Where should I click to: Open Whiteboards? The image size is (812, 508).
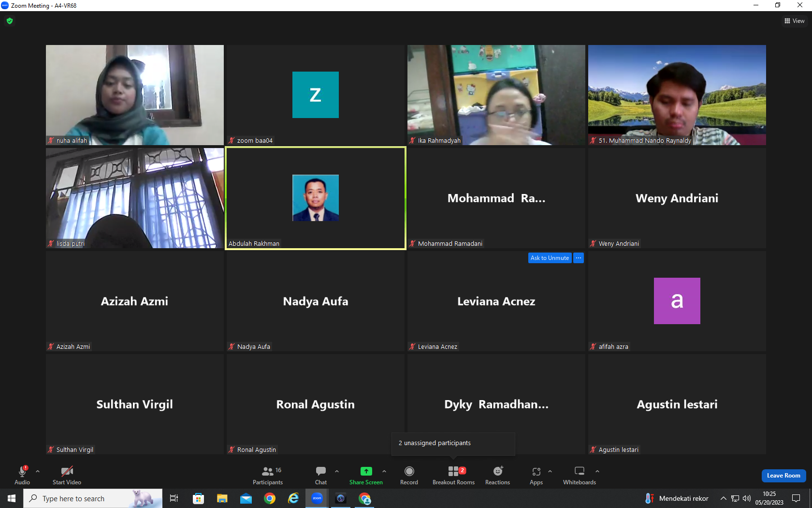[580, 476]
